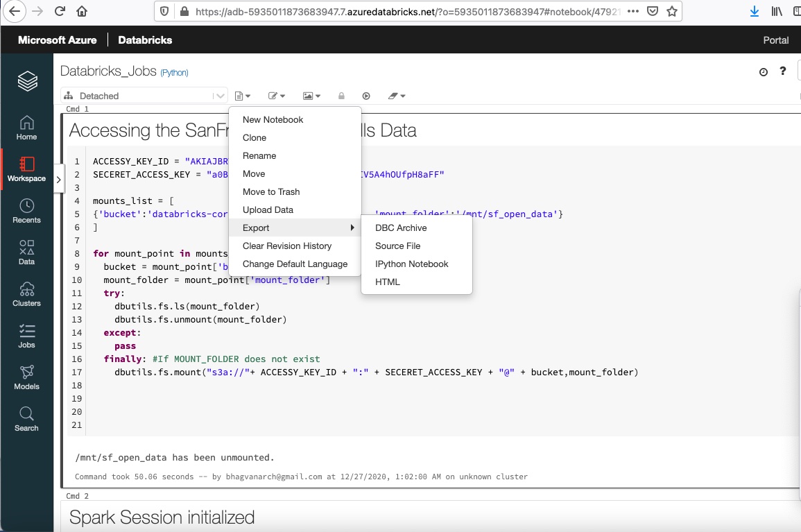Open the notebook File menu dropdown
The height and width of the screenshot is (532, 801).
[x=243, y=96]
